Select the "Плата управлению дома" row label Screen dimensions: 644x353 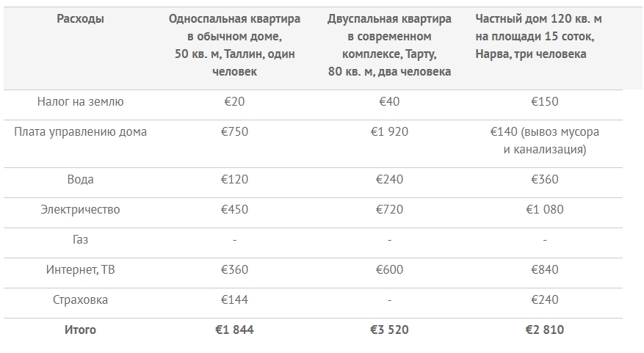pos(80,132)
